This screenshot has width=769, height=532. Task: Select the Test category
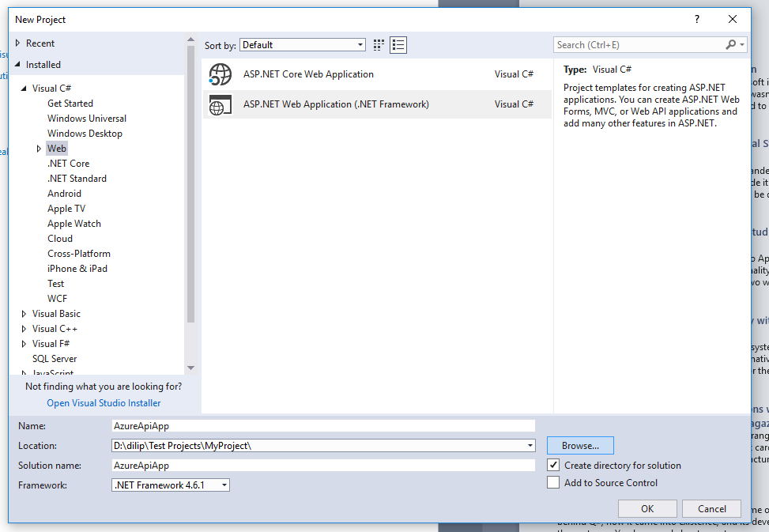55,284
